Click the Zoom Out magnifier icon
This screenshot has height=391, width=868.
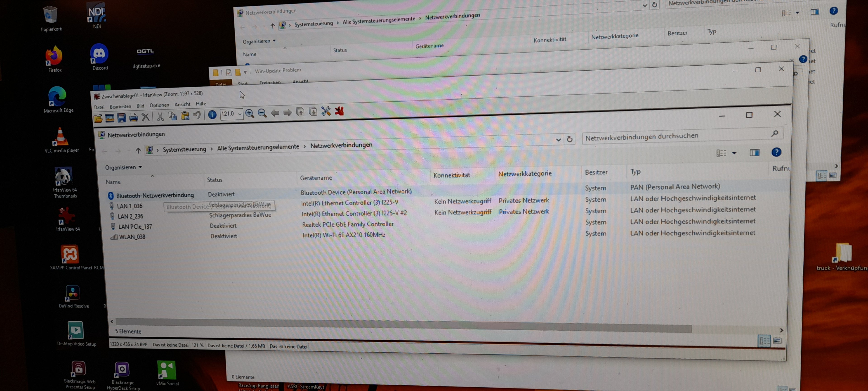262,113
